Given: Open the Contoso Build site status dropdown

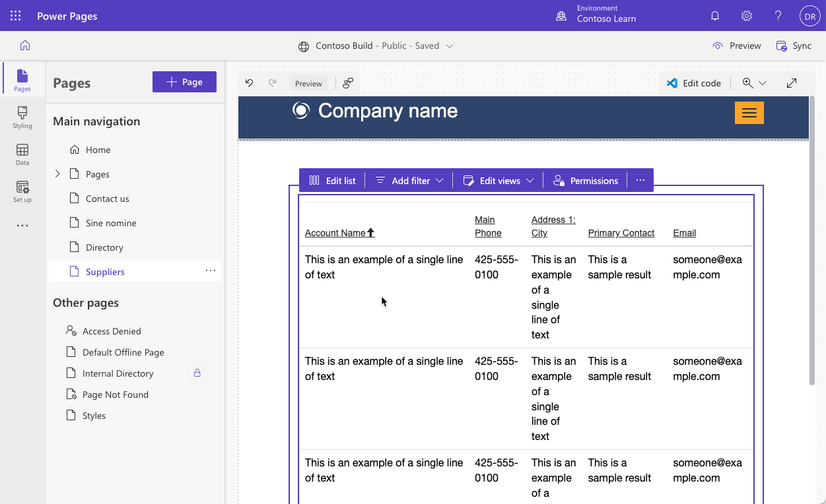Looking at the screenshot, I should point(449,46).
